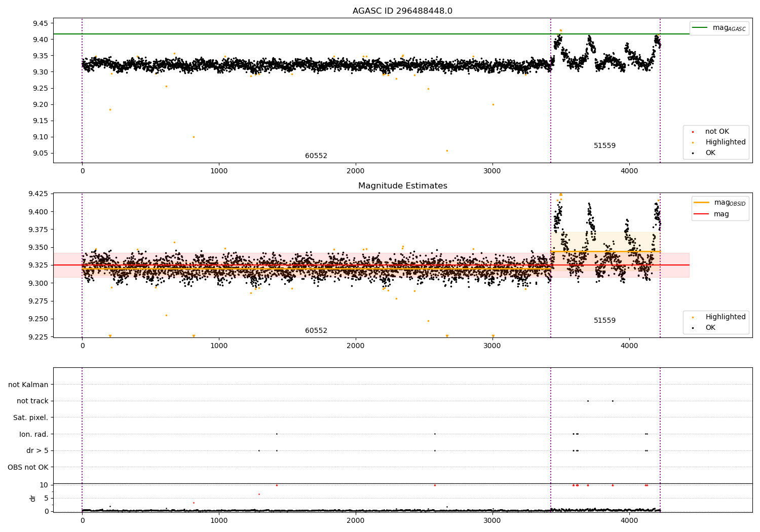This screenshot has height=532, width=760.
Task: Click the 'Sat. pixel.' row label
Action: tap(31, 417)
